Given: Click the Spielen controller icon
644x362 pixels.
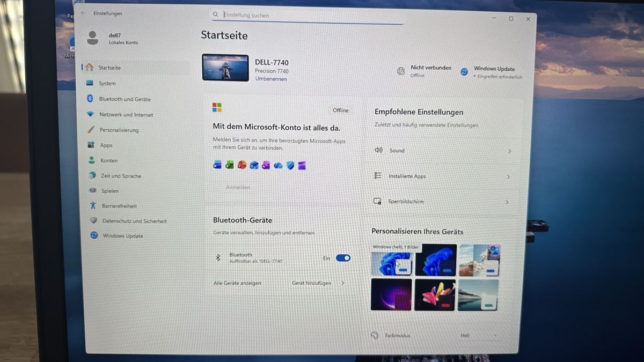Looking at the screenshot, I should click(92, 190).
